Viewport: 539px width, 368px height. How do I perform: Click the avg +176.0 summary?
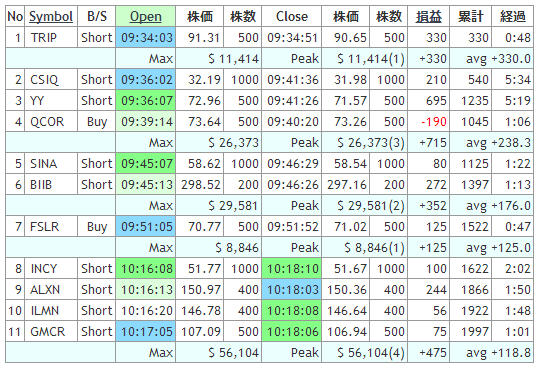point(498,205)
